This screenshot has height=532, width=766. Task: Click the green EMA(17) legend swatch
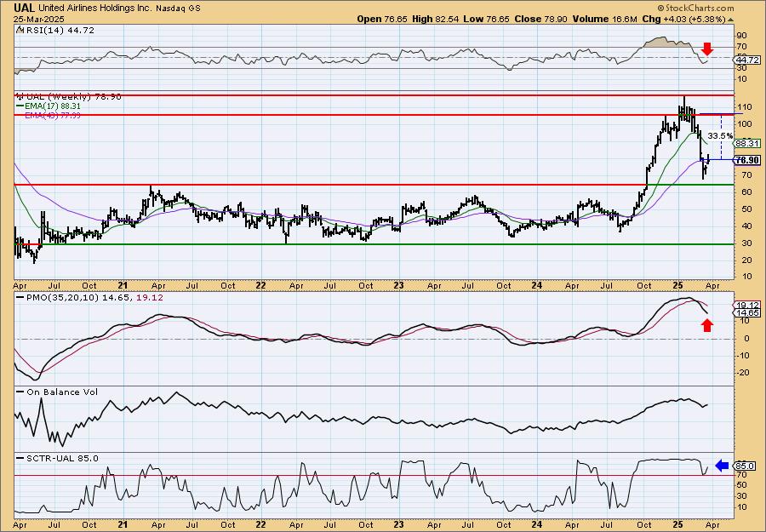point(20,106)
